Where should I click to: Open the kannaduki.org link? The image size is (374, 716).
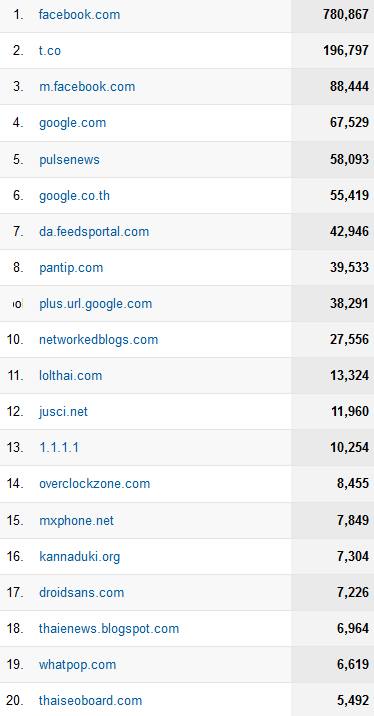[x=79, y=557]
